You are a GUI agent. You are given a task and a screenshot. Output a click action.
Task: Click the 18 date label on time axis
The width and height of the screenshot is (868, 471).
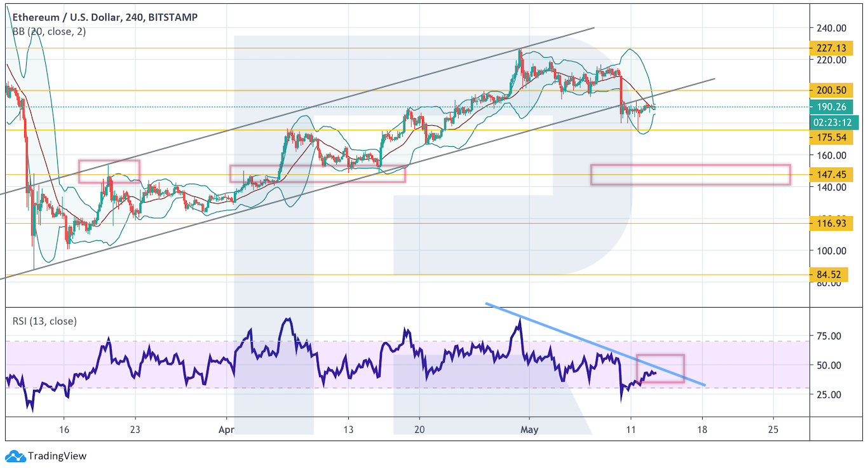tap(702, 429)
